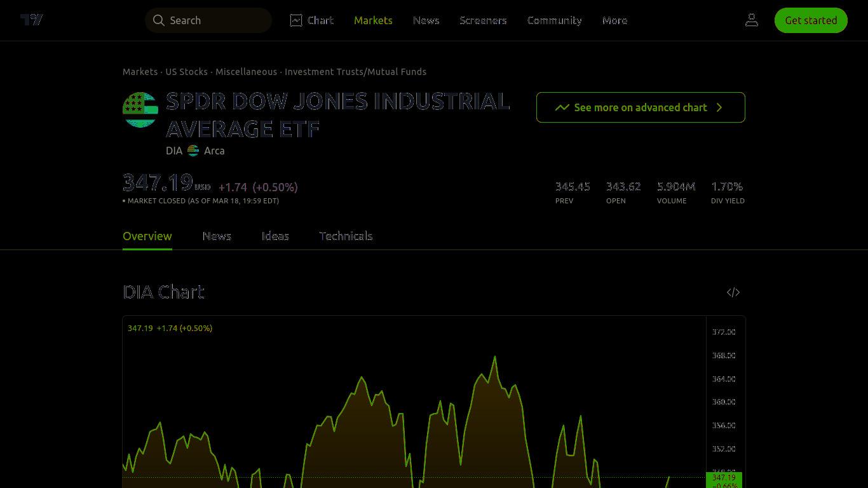This screenshot has width=868, height=488.
Task: Click the chevron on advanced chart button
Action: (x=719, y=107)
